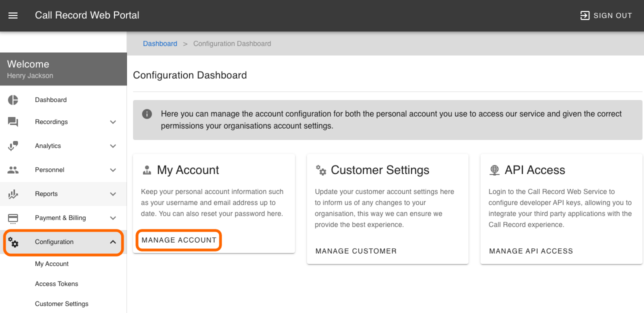Click the MANAGE API ACCESS button

[531, 251]
